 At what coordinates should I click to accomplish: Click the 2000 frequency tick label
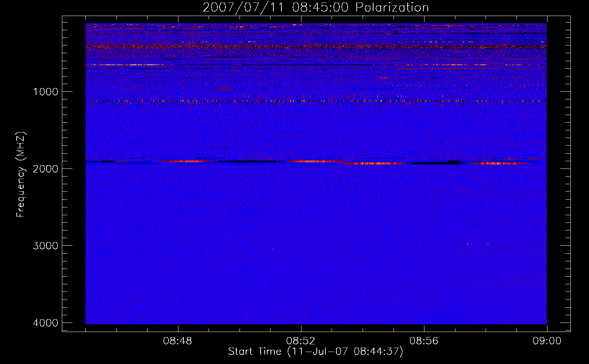46,169
